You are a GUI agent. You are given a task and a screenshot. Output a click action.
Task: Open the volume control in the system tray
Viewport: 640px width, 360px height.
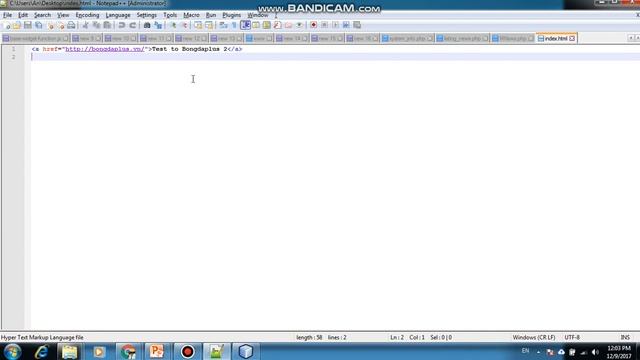pyautogui.click(x=595, y=352)
